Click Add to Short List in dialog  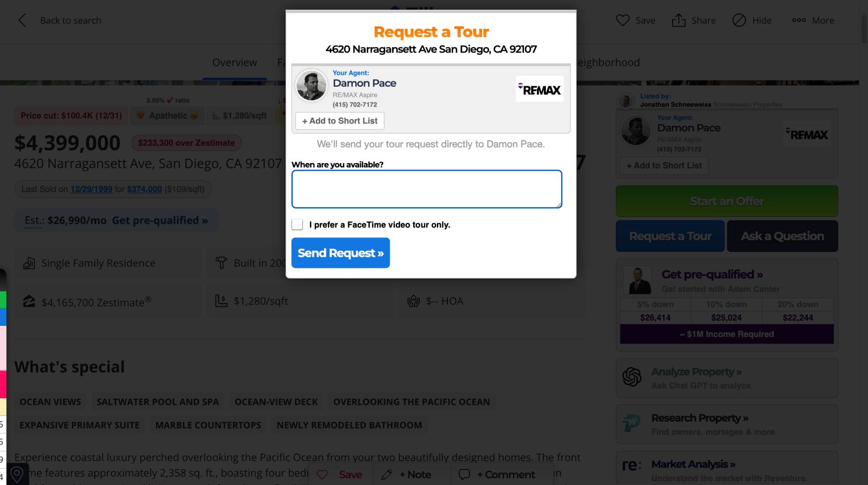coord(339,121)
